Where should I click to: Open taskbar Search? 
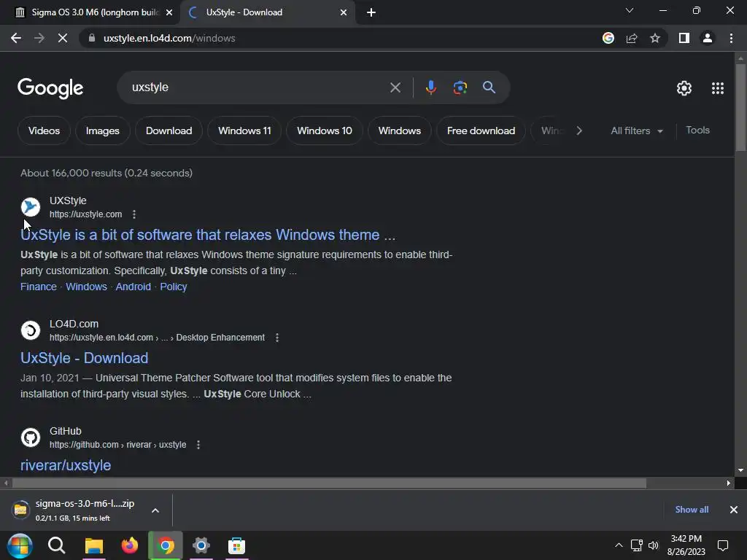click(57, 545)
